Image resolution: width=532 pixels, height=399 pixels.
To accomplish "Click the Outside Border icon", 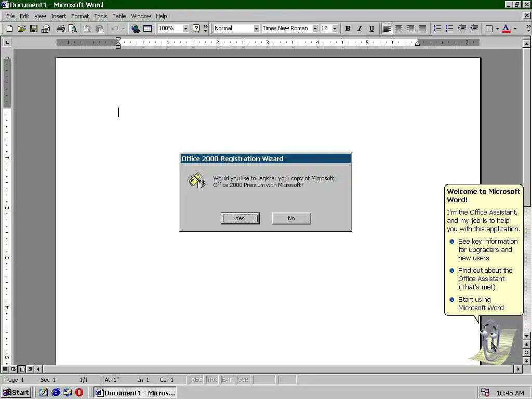I will tap(489, 29).
